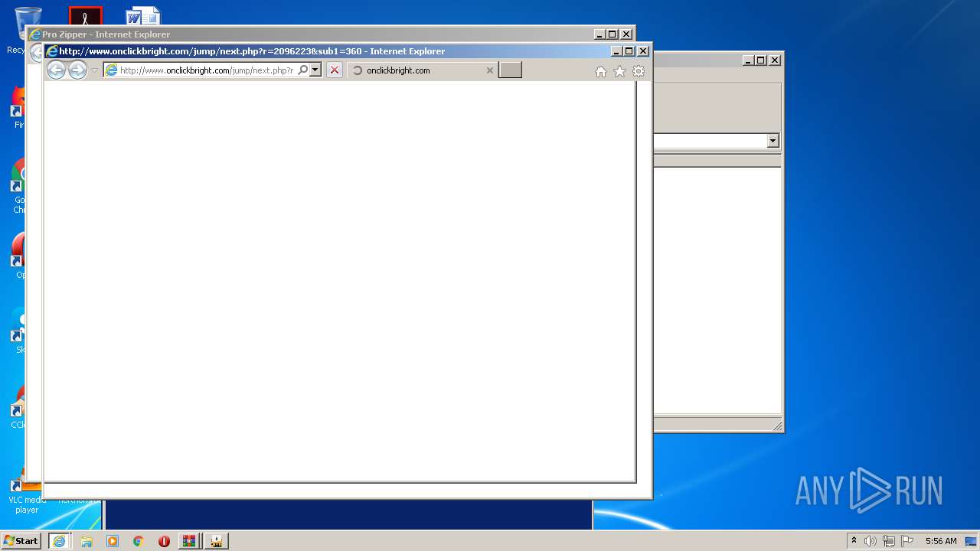This screenshot has height=551, width=980.
Task: Minimize the Pro Zipper window
Action: click(x=599, y=34)
